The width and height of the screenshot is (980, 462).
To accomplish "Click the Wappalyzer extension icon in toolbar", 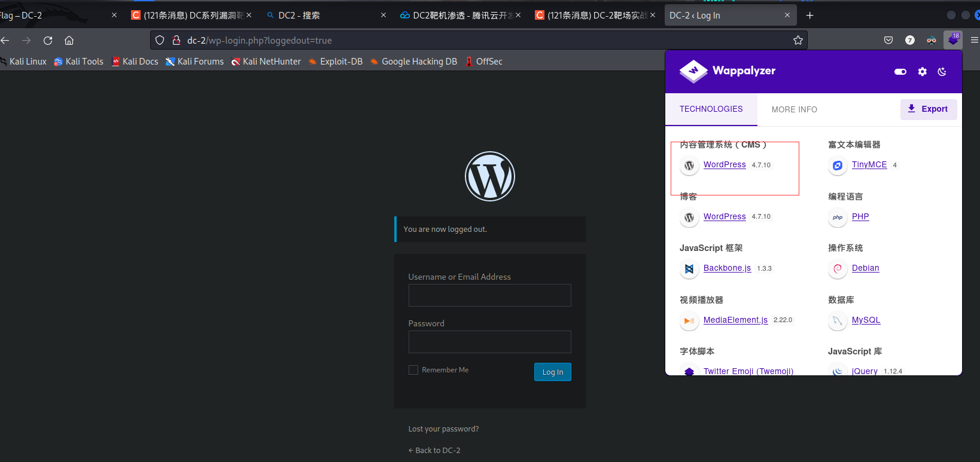I will [x=952, y=40].
